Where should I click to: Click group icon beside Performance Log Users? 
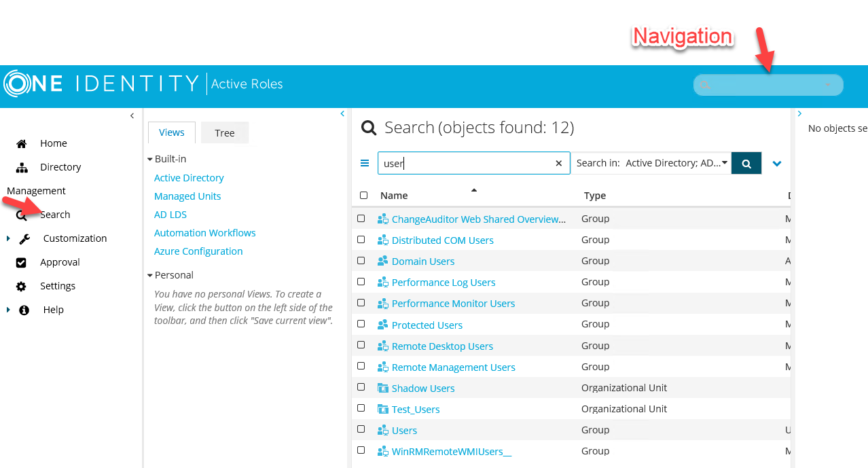383,283
